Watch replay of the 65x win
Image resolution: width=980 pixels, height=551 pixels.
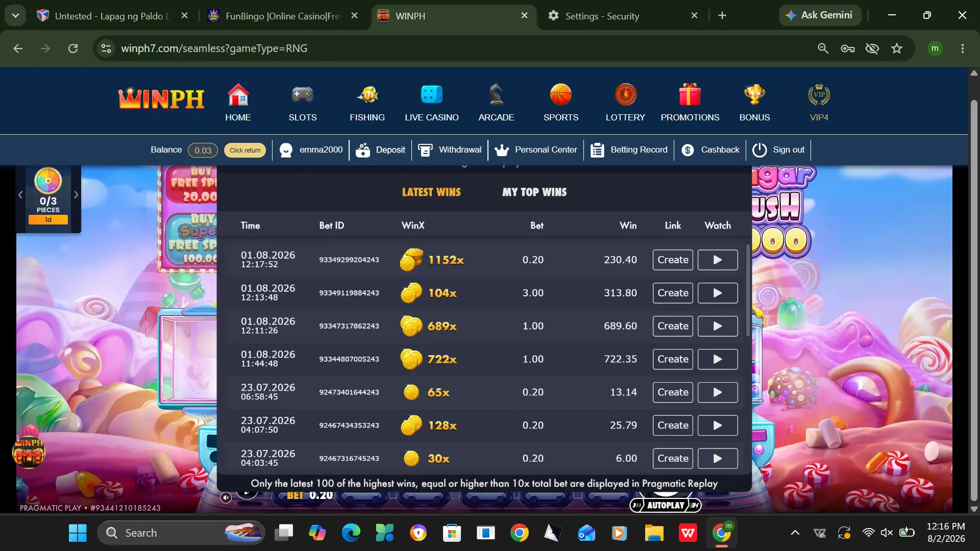tap(718, 392)
